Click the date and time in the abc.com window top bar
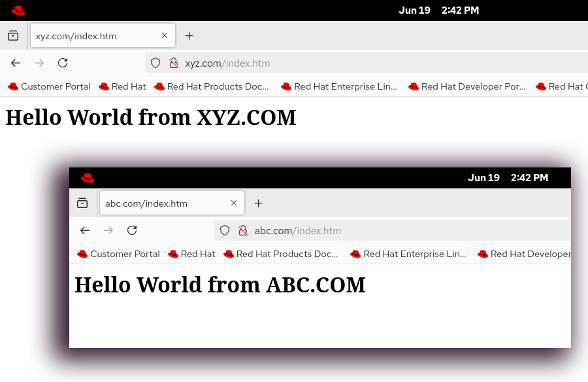 tap(508, 178)
